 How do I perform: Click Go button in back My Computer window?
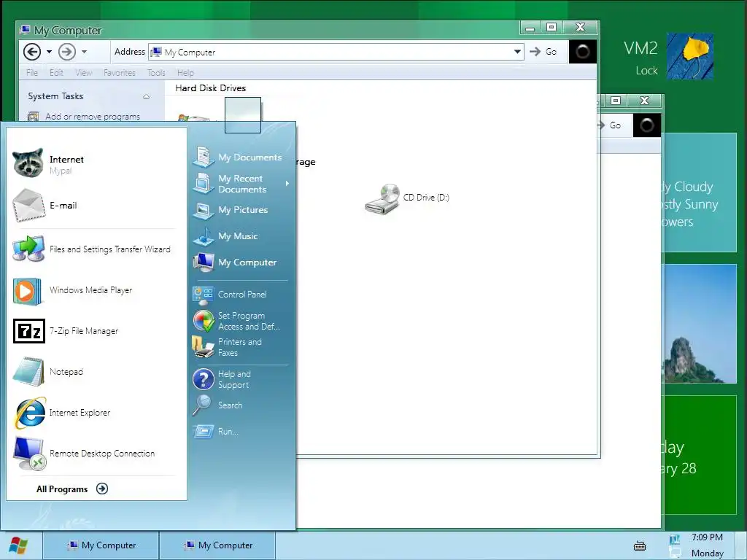point(611,125)
